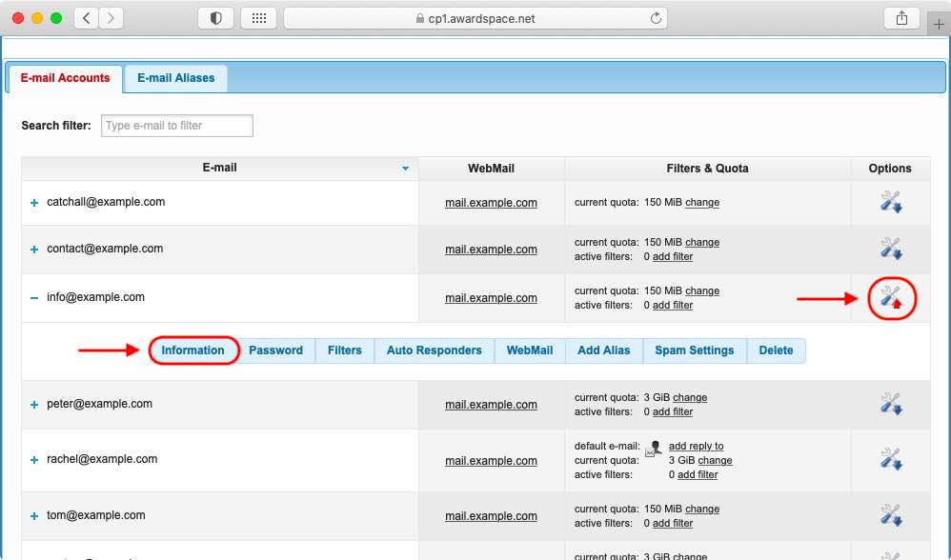Open the circled Information sub-tab
Image resolution: width=951 pixels, height=560 pixels.
(x=193, y=350)
